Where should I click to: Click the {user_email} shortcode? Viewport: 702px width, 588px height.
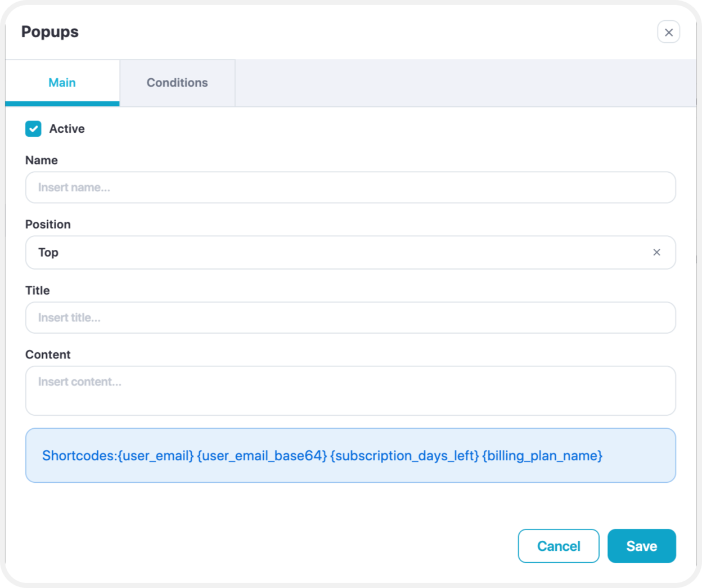pos(156,456)
